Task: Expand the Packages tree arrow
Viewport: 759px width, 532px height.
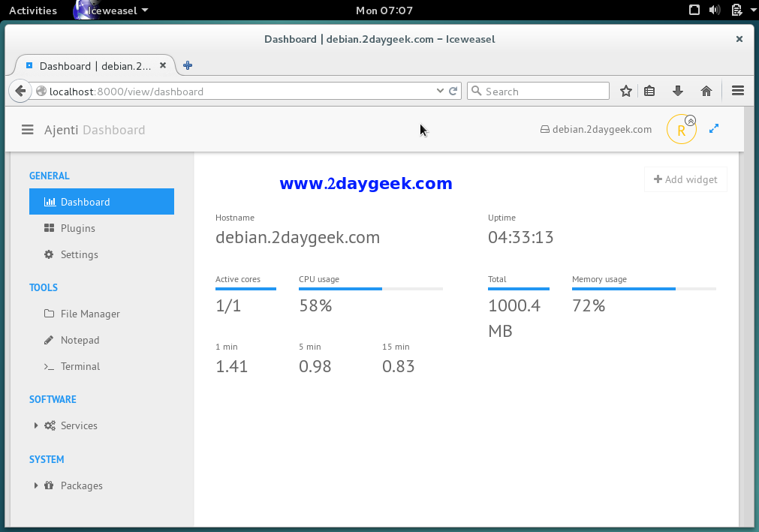Action: 36,485
